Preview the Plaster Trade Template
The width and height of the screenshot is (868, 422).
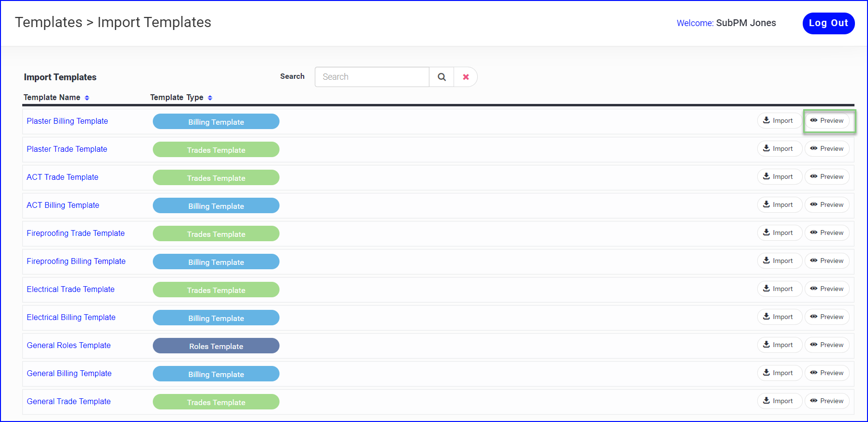(x=827, y=149)
